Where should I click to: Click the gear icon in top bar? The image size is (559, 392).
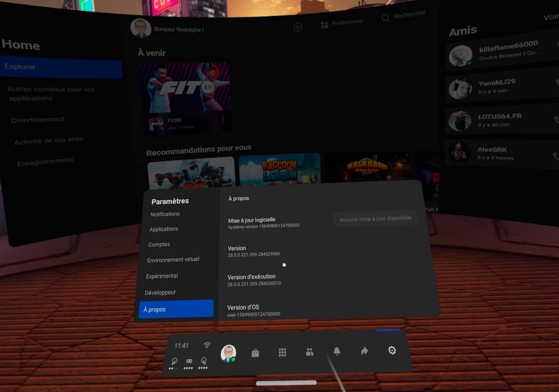pos(298,27)
